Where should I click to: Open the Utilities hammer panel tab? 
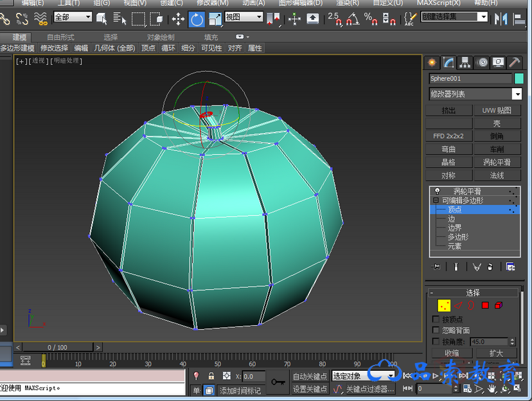pos(514,62)
